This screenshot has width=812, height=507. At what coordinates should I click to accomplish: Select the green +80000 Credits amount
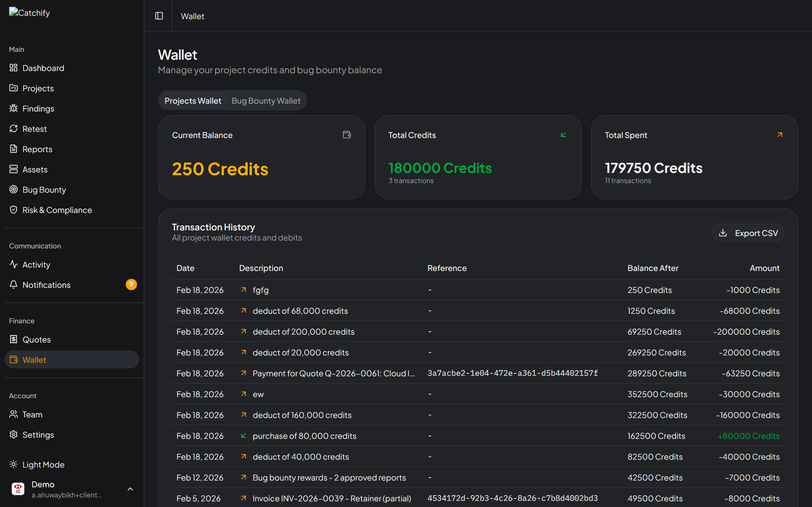[749, 436]
